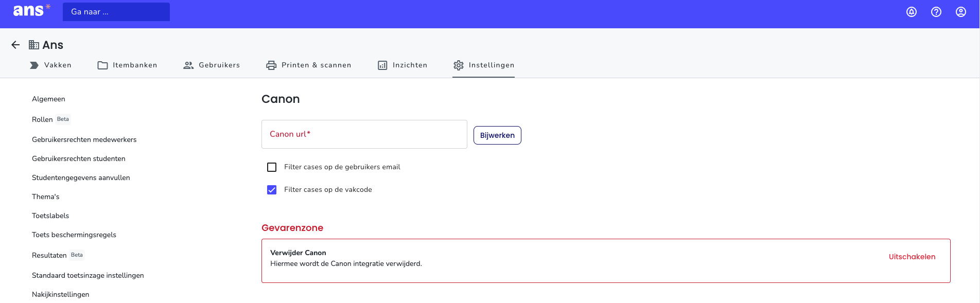Open the Gebruikers tab

[x=212, y=65]
